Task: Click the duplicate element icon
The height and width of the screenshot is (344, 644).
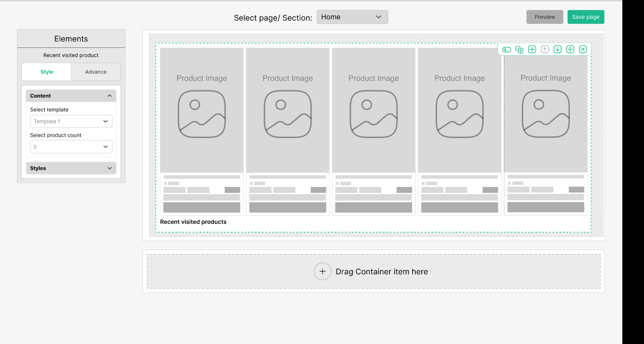Action: click(x=519, y=49)
